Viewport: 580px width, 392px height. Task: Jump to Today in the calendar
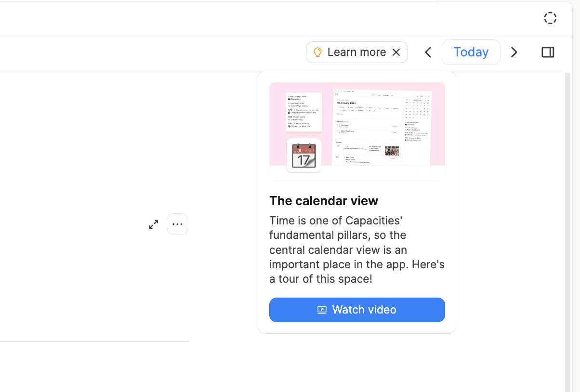click(x=471, y=52)
